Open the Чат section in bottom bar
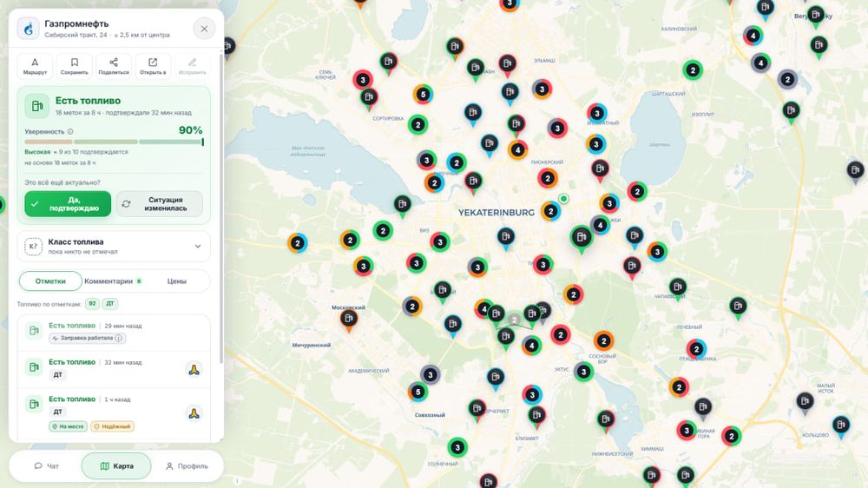The width and height of the screenshot is (868, 488). (x=47, y=465)
